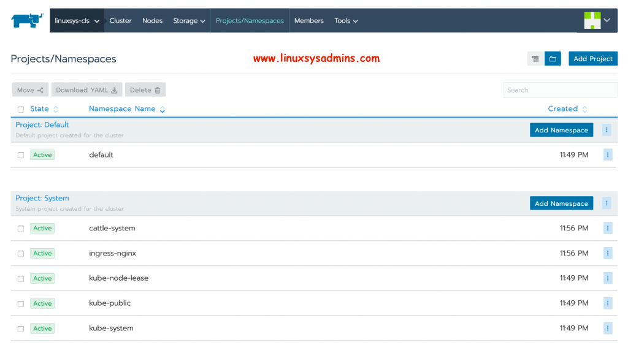Click Active badge on cattle-system row
Screen dimensions: 628x364
[42, 228]
